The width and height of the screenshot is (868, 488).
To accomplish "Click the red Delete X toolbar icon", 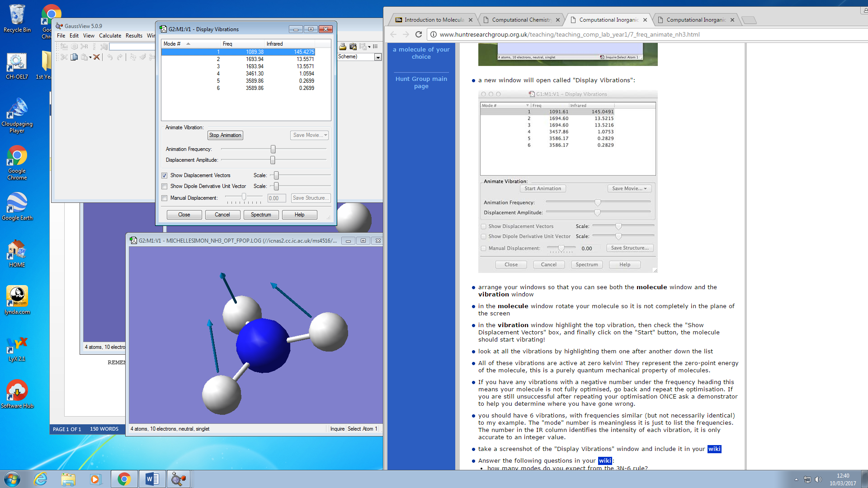I will pos(97,57).
